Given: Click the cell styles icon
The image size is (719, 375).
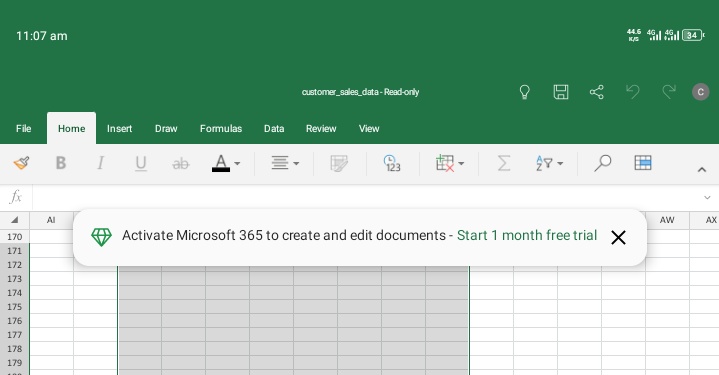Looking at the screenshot, I should click(x=339, y=163).
